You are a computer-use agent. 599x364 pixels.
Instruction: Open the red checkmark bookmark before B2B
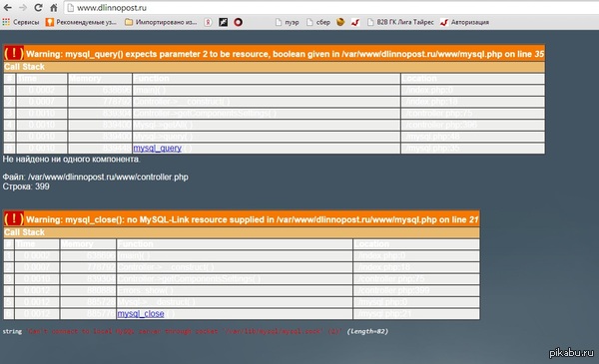355,22
